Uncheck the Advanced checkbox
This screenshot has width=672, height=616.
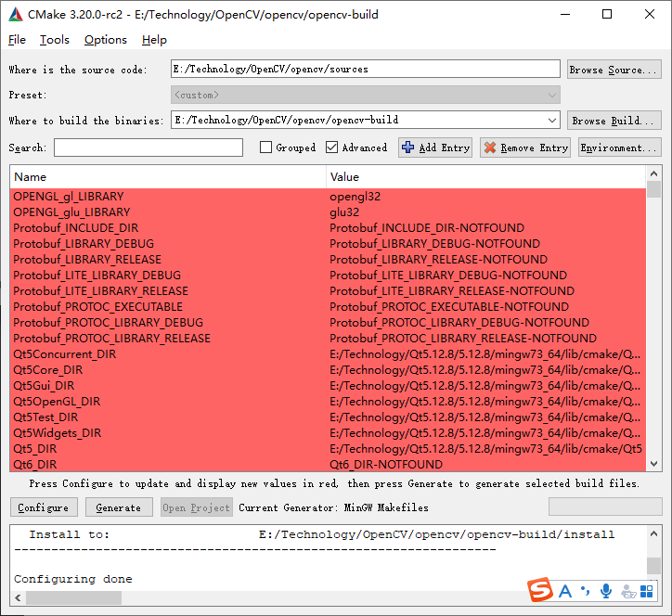click(331, 148)
